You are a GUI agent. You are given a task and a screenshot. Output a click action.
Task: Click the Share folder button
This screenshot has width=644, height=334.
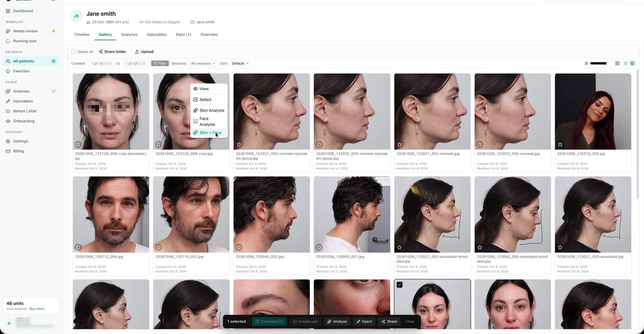[112, 51]
